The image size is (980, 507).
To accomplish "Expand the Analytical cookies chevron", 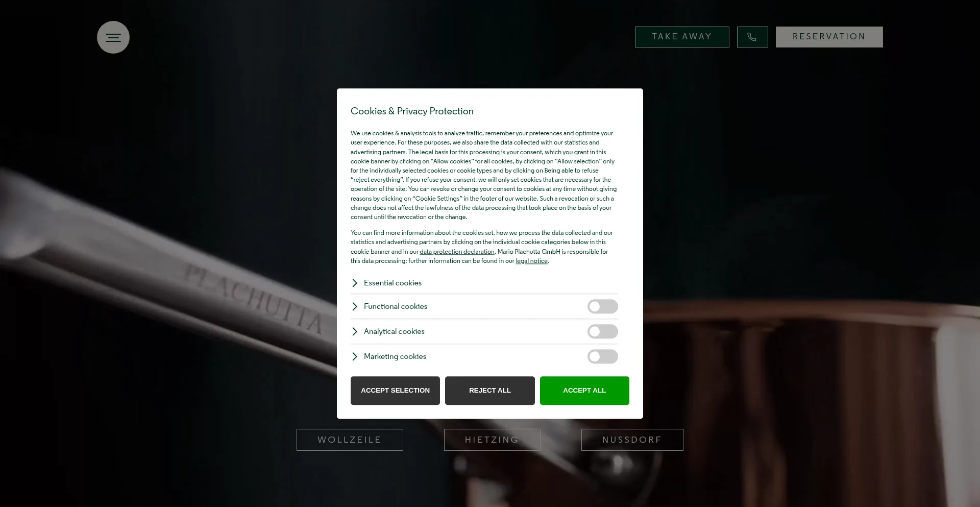I will click(355, 331).
